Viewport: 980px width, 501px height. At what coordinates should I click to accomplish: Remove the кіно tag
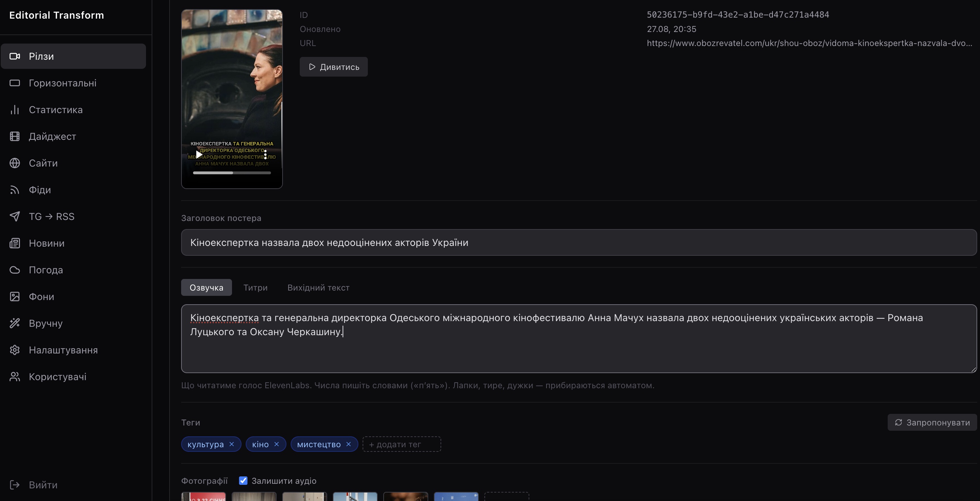[x=277, y=444]
